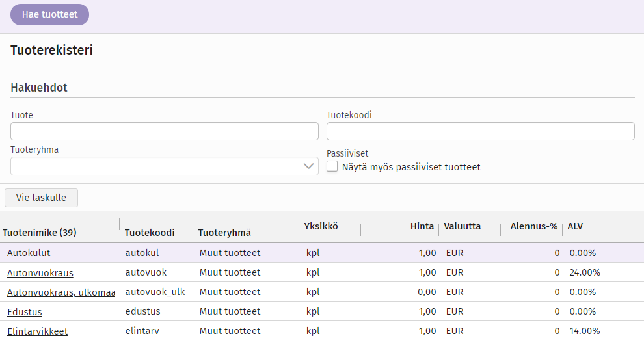
Task: Sort by Hinta column header
Action: 422,226
